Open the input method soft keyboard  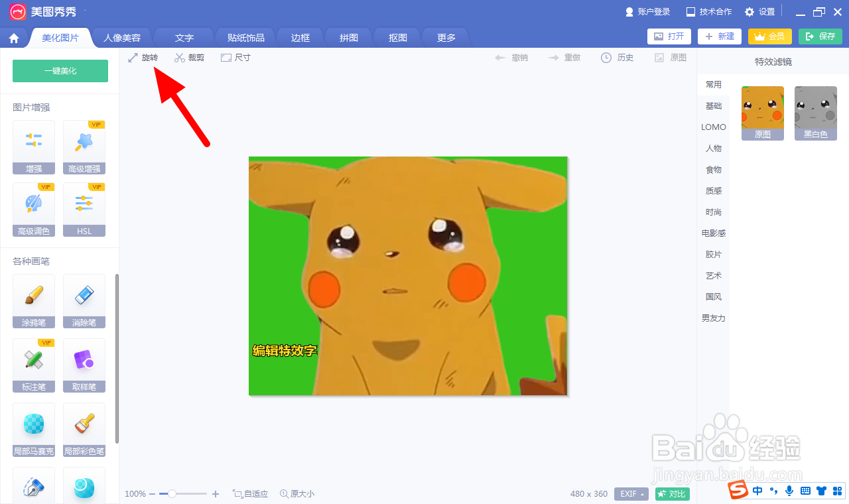(805, 491)
